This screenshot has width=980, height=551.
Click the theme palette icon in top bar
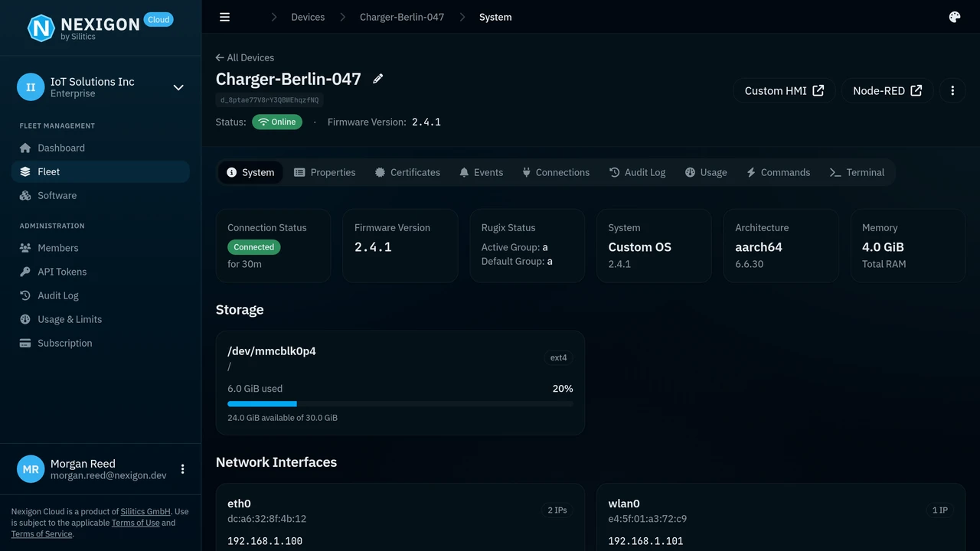[954, 16]
